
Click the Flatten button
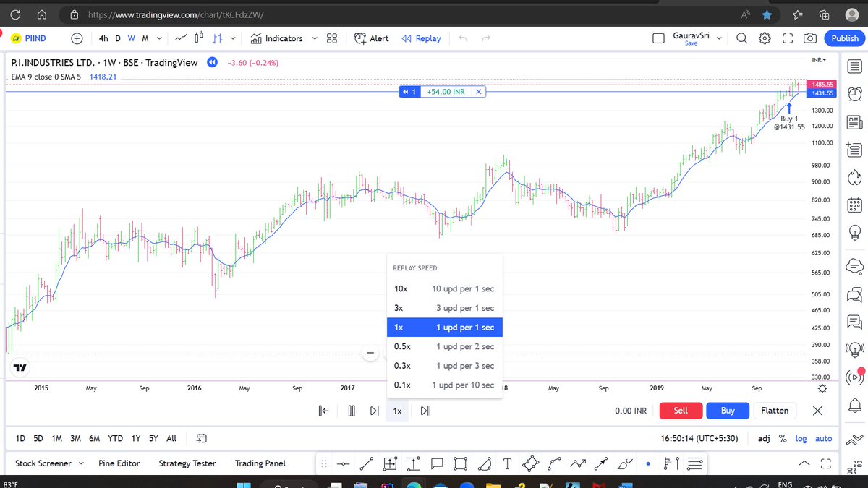pyautogui.click(x=775, y=410)
